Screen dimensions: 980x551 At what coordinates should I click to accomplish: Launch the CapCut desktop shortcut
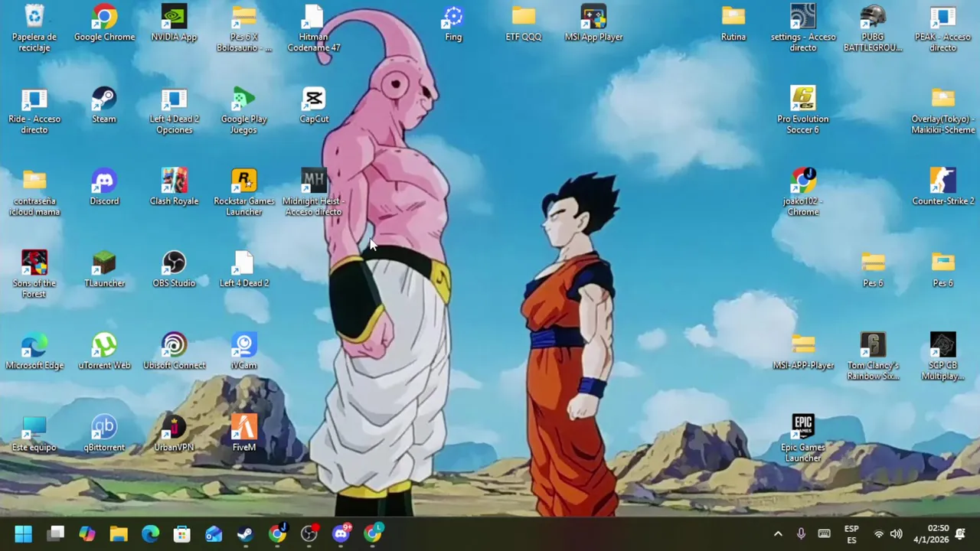[x=314, y=105]
